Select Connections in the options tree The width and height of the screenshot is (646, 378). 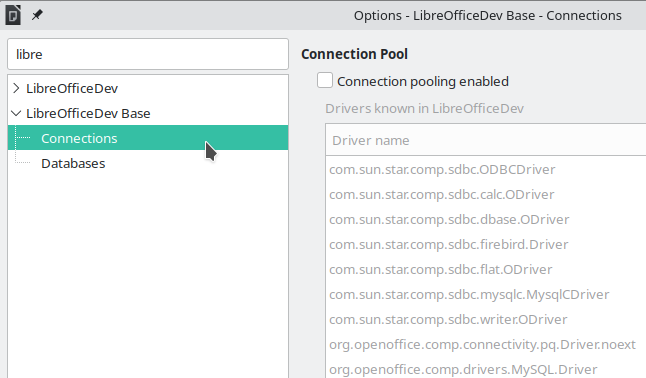pos(148,138)
